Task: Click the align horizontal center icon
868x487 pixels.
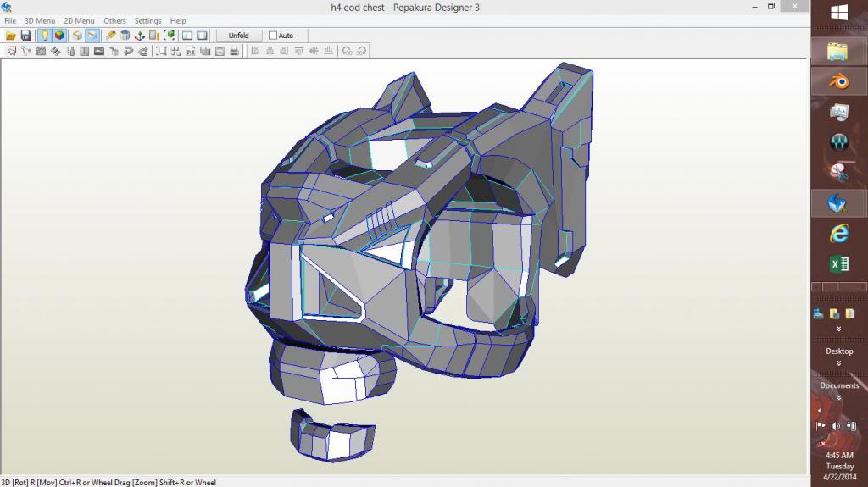Action: tap(270, 51)
